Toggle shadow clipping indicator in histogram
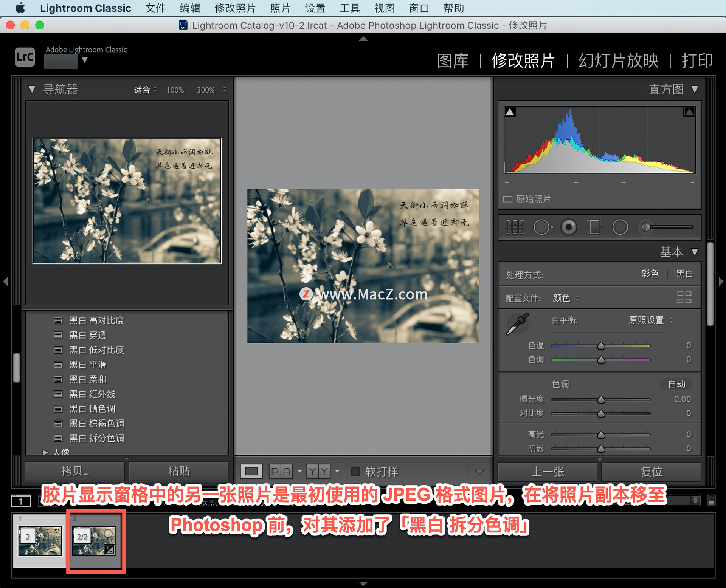The image size is (726, 588). coord(510,112)
